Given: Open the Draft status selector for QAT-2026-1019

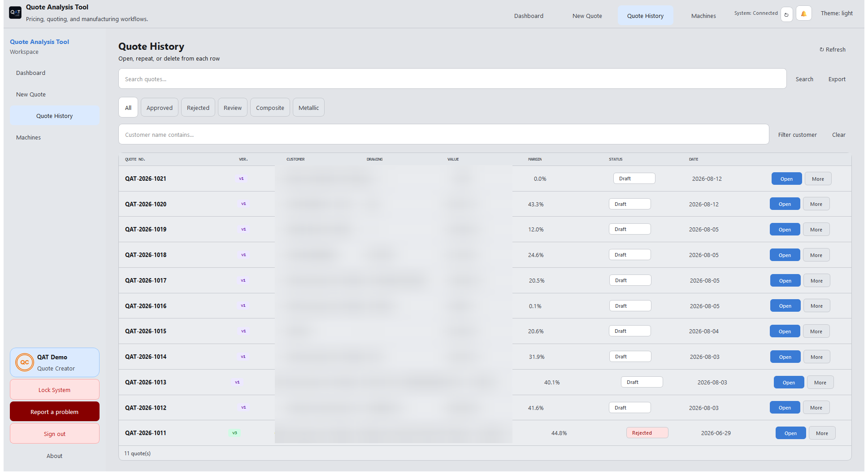Looking at the screenshot, I should [629, 229].
